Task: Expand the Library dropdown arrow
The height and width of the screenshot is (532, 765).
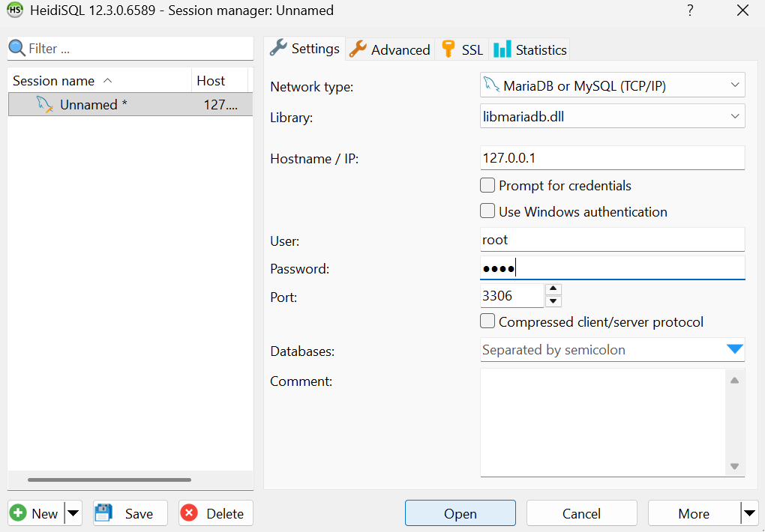Action: click(x=735, y=116)
